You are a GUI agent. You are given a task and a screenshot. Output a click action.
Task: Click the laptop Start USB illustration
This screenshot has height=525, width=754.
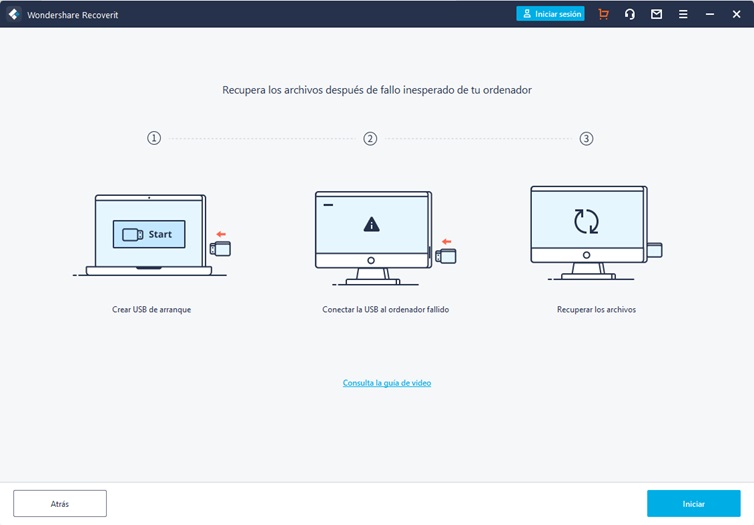[151, 235]
